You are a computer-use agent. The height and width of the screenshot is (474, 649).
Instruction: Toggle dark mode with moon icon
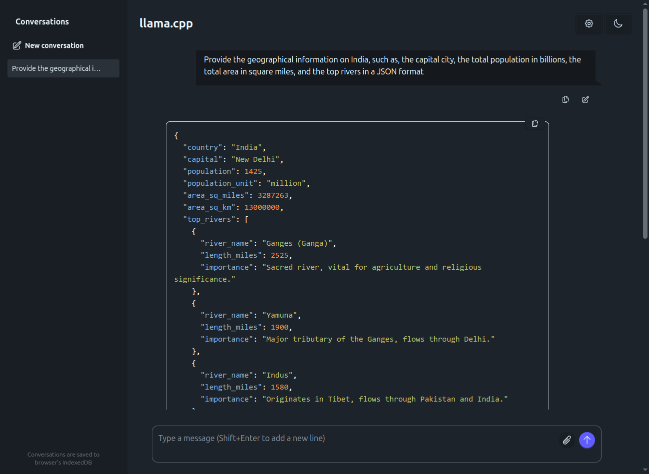point(618,24)
